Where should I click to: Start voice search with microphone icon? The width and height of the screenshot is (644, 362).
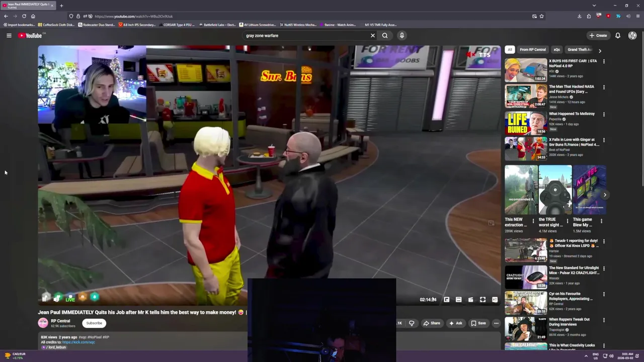(401, 35)
